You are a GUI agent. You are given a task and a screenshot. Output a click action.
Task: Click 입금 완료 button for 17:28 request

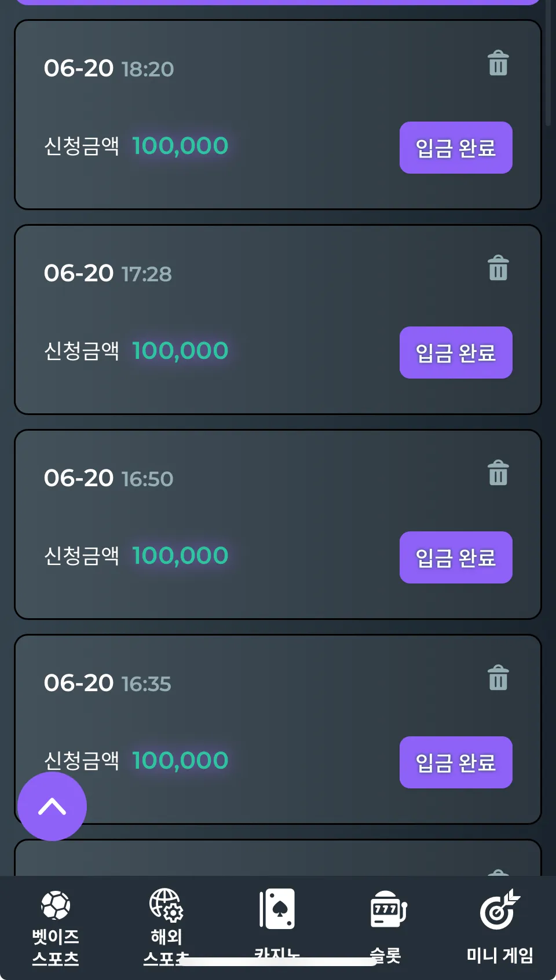tap(456, 353)
